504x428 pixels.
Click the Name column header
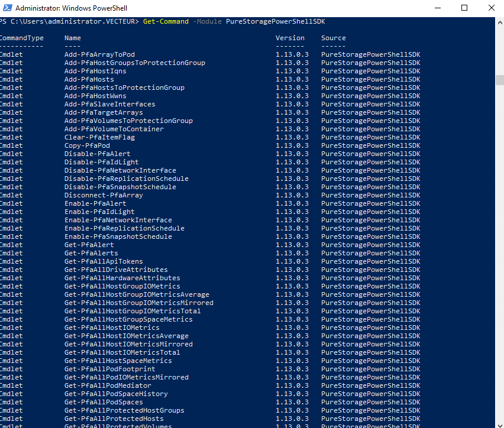[x=72, y=37]
